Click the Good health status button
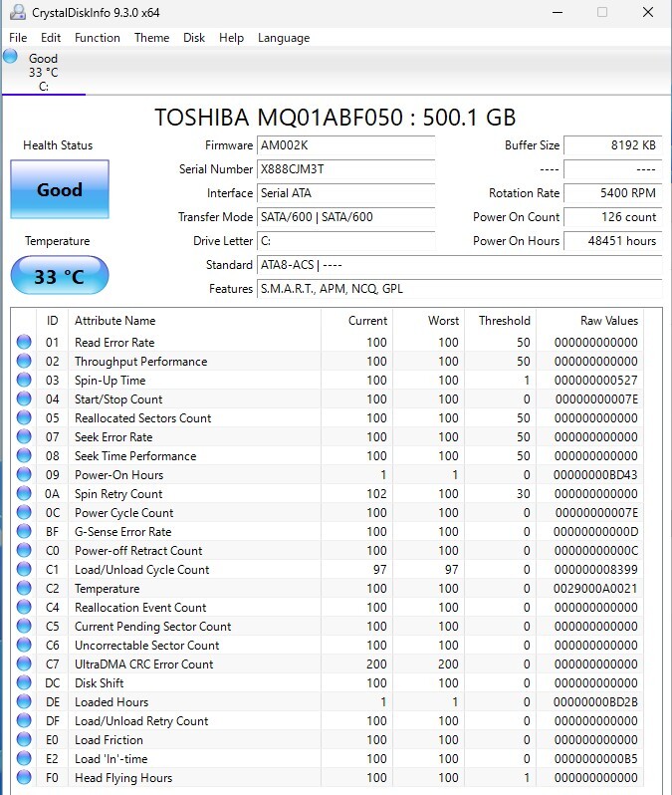672x795 pixels. 60,189
